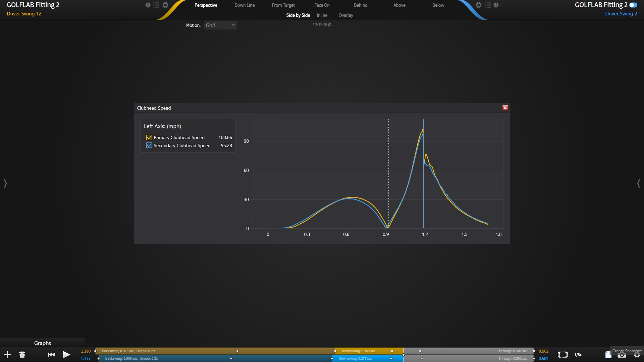
Task: Expand the right side panel chevron
Action: tap(639, 183)
